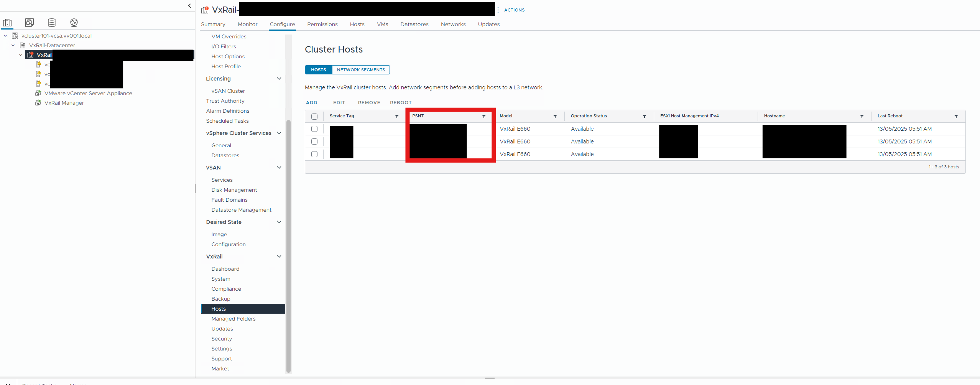Image resolution: width=980 pixels, height=385 pixels.
Task: Switch to NETWORK SEGMENTS view
Action: pyautogui.click(x=361, y=70)
